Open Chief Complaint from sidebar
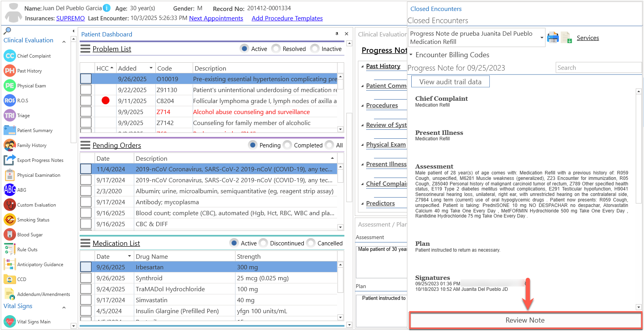Viewport: 644px width, 332px height. [x=27, y=56]
